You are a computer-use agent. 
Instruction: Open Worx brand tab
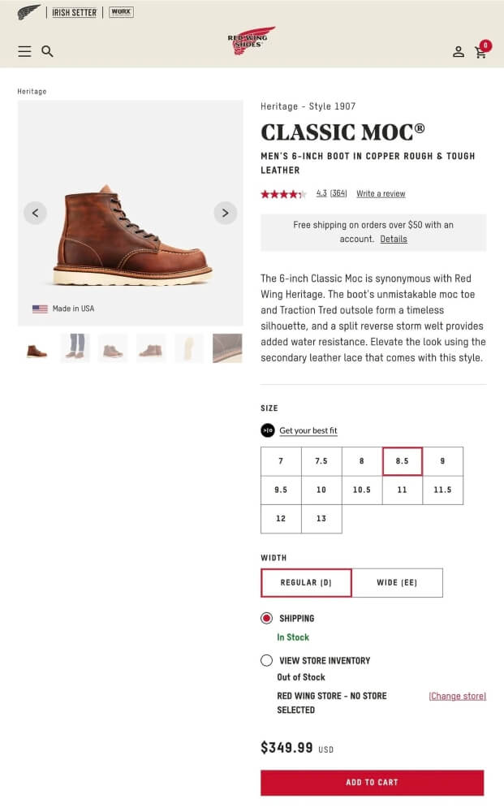[121, 12]
